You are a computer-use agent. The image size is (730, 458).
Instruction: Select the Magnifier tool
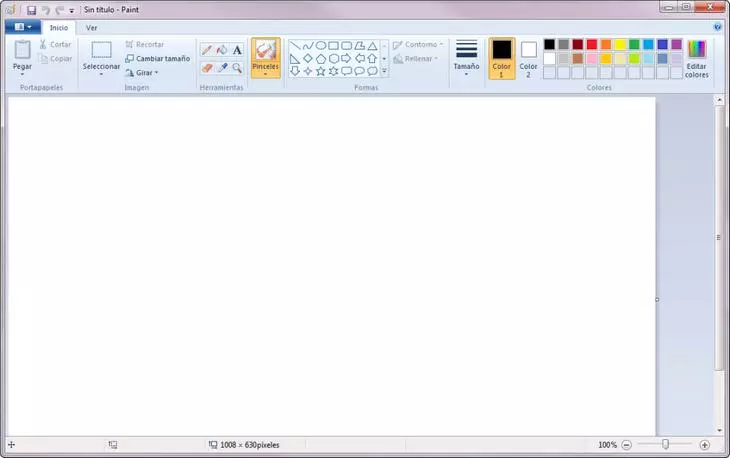coord(237,68)
